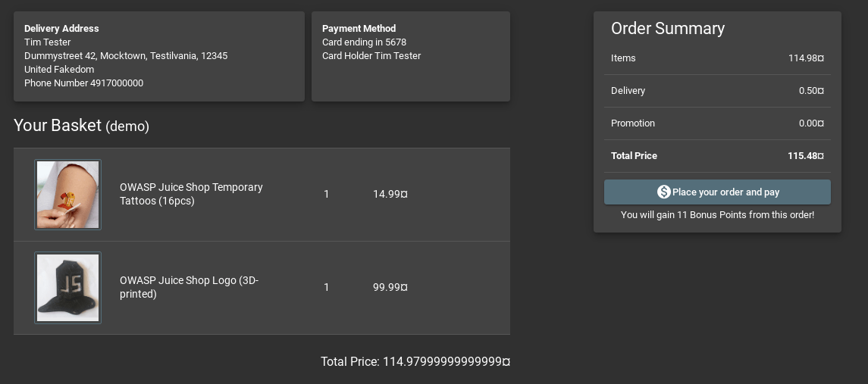Click the Items amount 114.98
Viewport: 868px width, 384px height.
(806, 58)
